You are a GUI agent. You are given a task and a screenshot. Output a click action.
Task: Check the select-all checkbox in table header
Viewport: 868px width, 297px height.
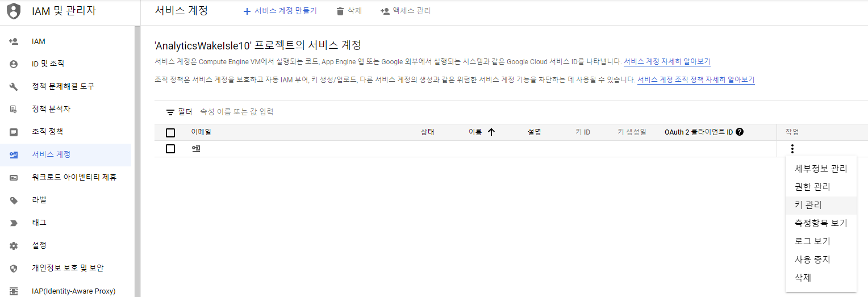[170, 133]
